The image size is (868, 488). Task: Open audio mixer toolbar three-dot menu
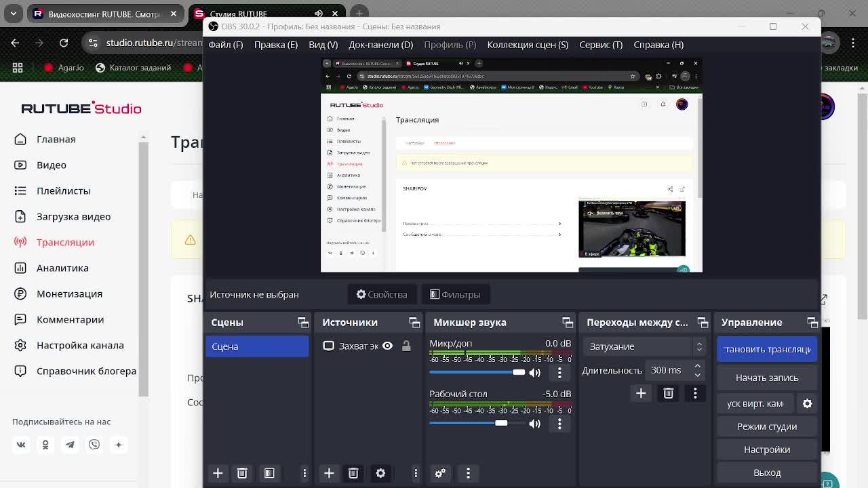(468, 473)
